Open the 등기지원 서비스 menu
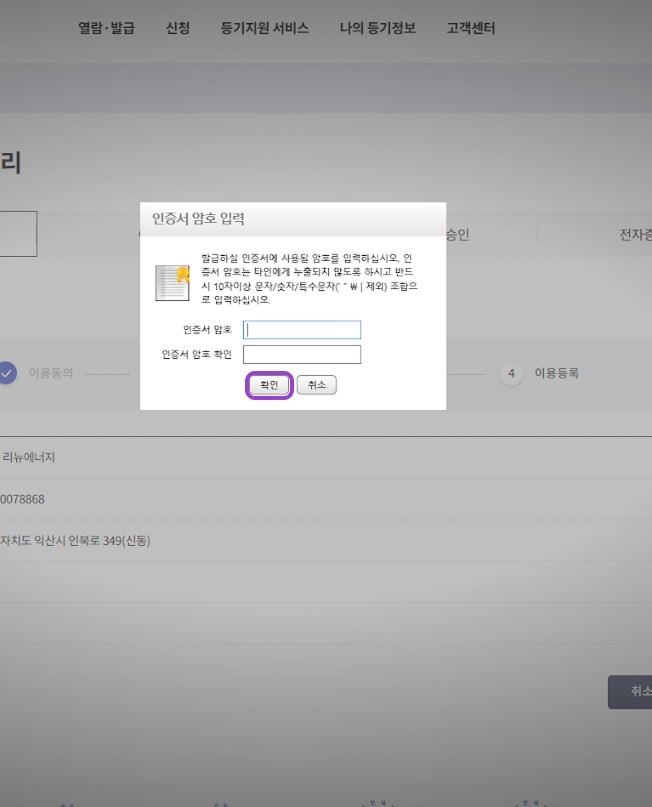 [x=265, y=28]
